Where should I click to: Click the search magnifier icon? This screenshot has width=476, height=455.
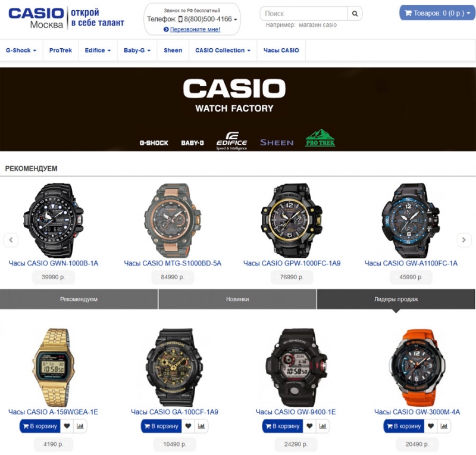[x=355, y=13]
